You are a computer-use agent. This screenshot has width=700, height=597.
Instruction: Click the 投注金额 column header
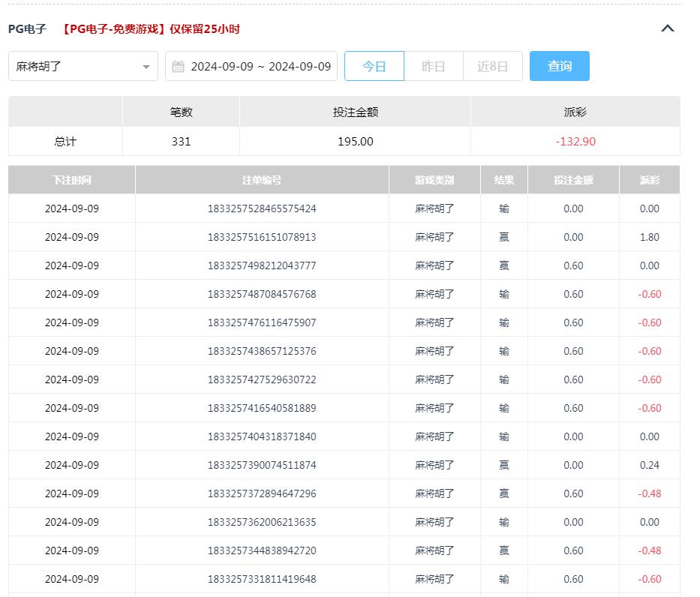pyautogui.click(x=574, y=179)
